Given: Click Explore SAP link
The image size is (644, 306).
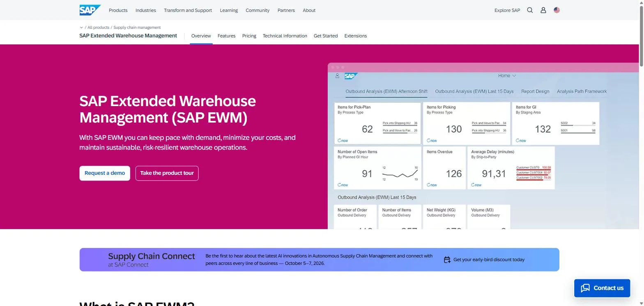Looking at the screenshot, I should point(507,10).
